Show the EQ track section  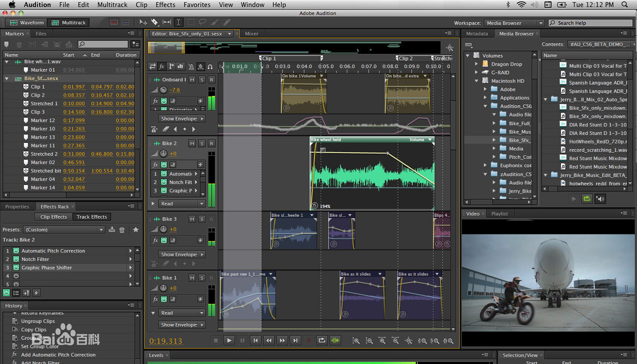180,66
